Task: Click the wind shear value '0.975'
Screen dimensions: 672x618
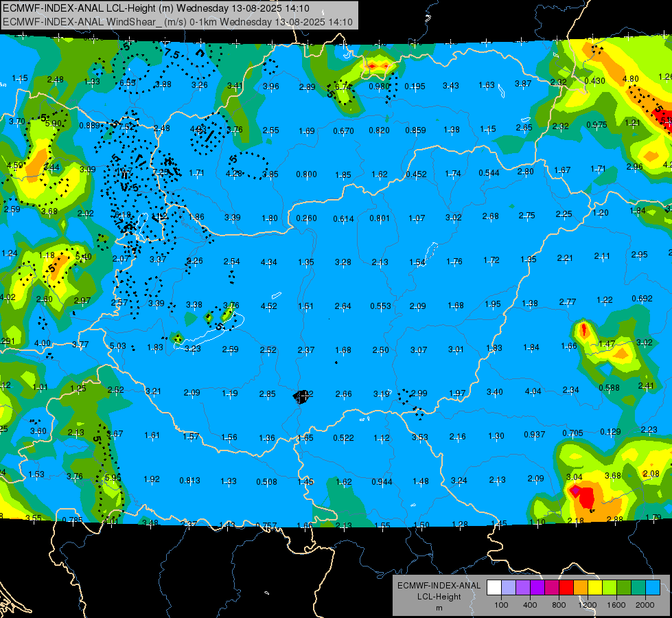Action: (597, 125)
